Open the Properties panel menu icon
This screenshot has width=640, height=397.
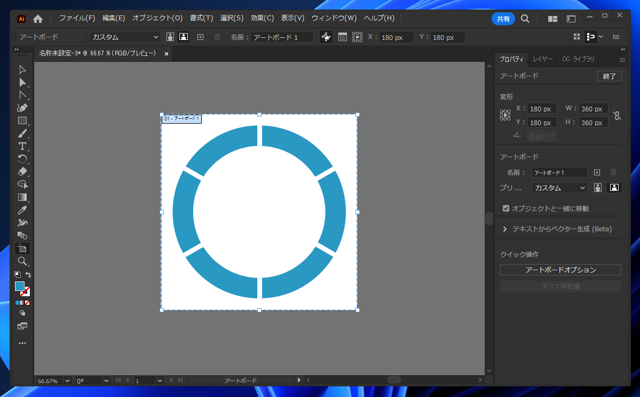622,60
